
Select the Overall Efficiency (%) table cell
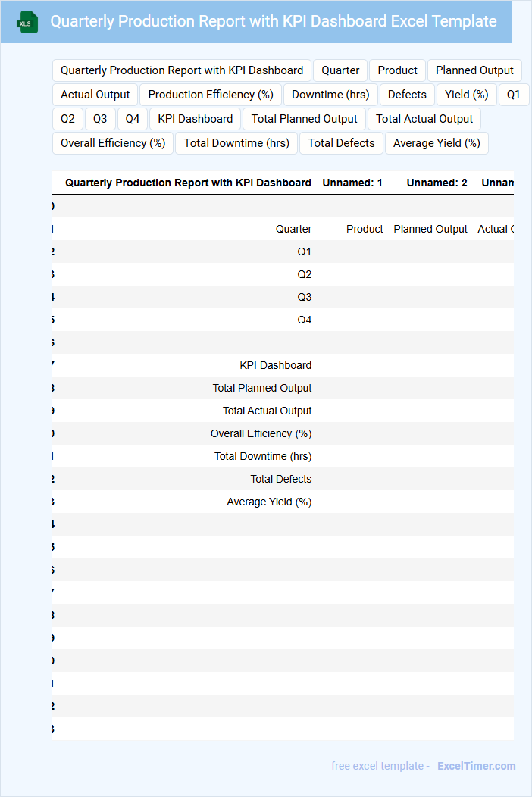click(261, 433)
